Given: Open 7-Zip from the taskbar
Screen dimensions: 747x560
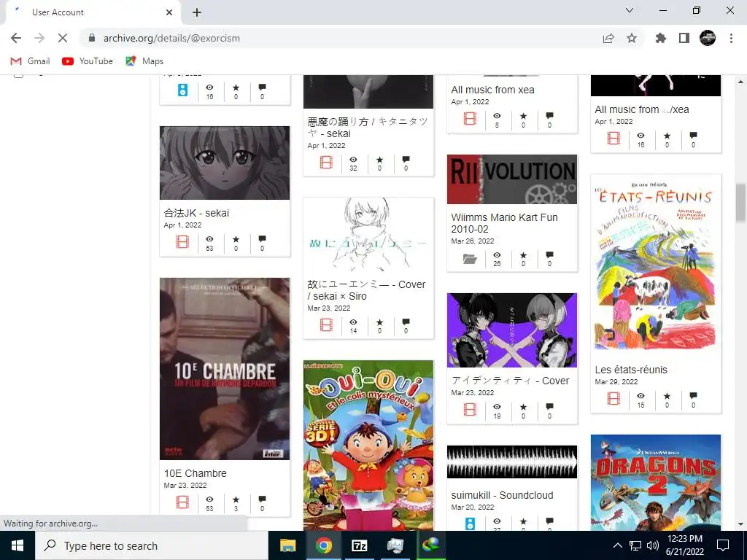Looking at the screenshot, I should pyautogui.click(x=359, y=545).
